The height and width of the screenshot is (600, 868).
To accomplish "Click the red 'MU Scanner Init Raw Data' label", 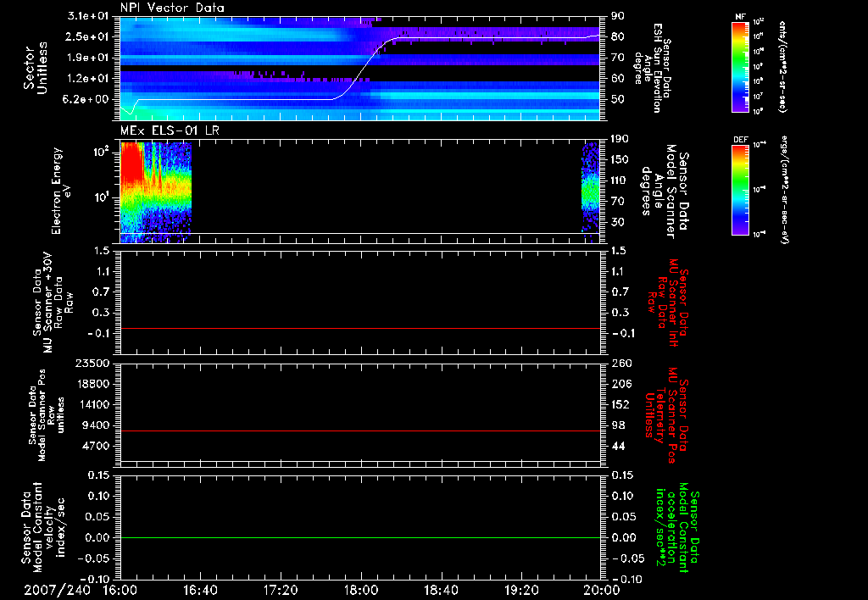I will pos(668,302).
